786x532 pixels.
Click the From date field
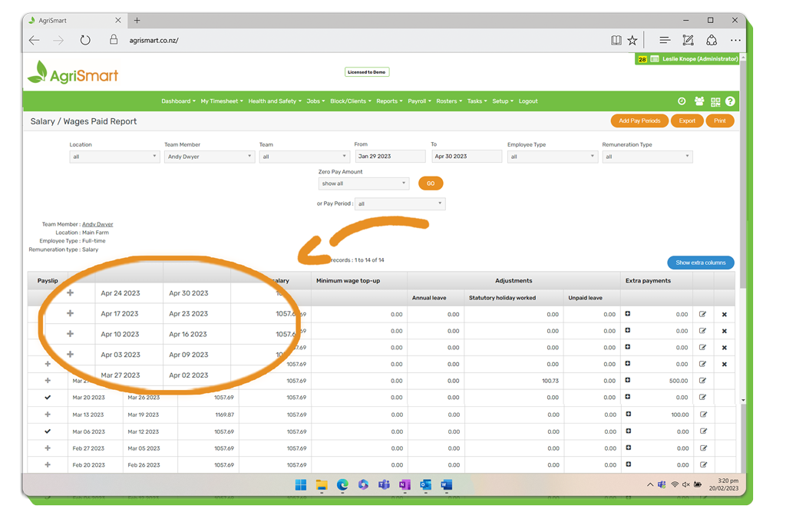tap(389, 157)
